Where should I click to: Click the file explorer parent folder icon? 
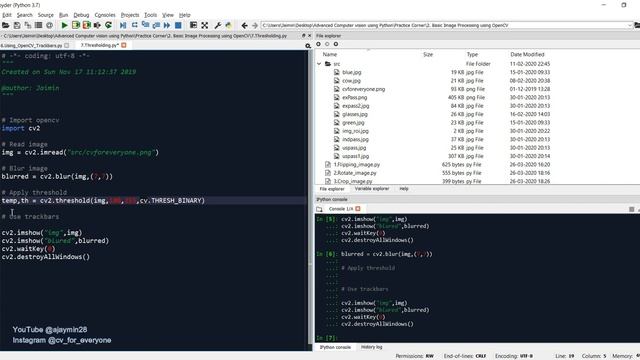point(336,44)
